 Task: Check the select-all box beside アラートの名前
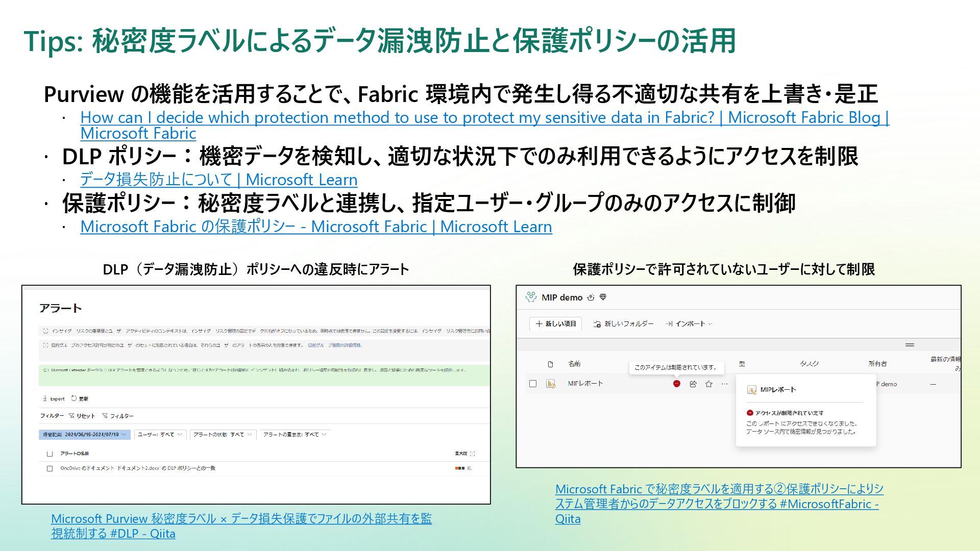tap(50, 454)
